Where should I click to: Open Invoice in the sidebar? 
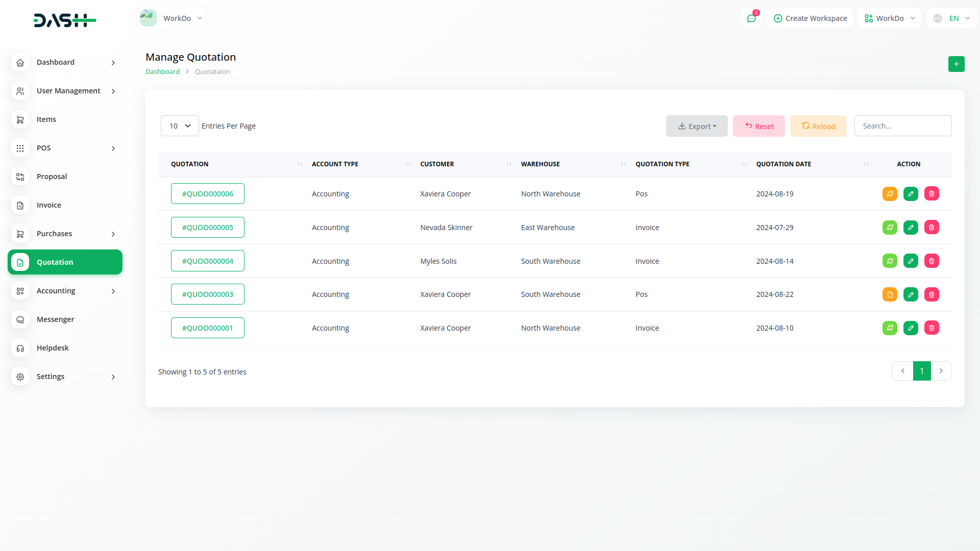coord(49,205)
